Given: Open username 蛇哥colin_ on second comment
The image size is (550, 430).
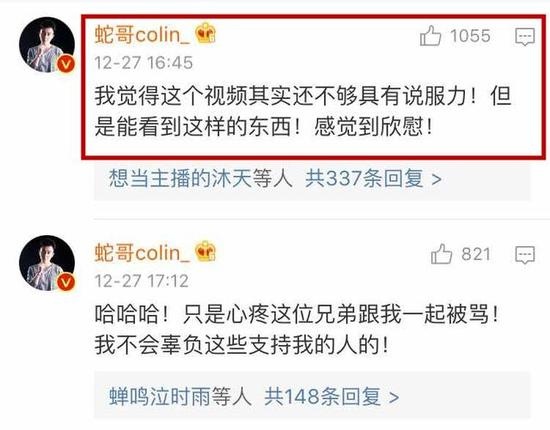Looking at the screenshot, I should tap(142, 253).
